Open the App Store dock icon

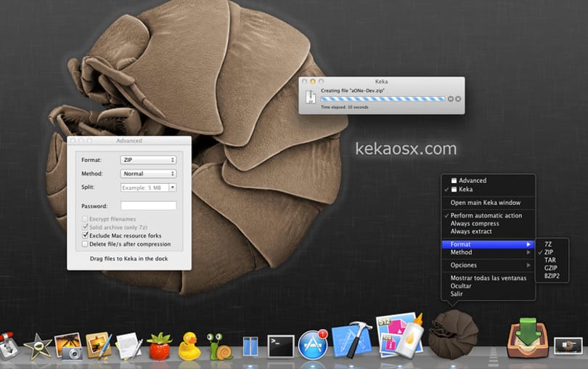click(312, 345)
